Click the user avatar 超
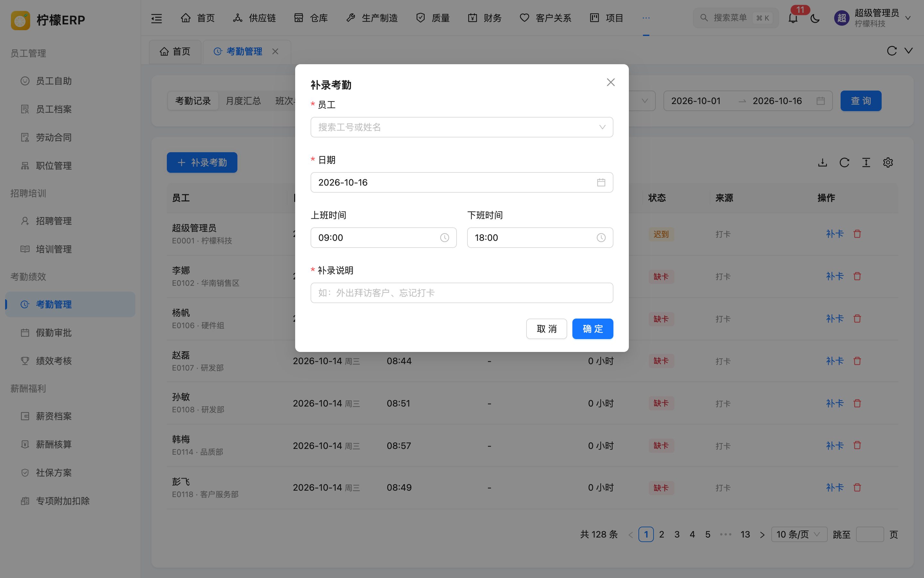This screenshot has height=578, width=924. click(842, 18)
